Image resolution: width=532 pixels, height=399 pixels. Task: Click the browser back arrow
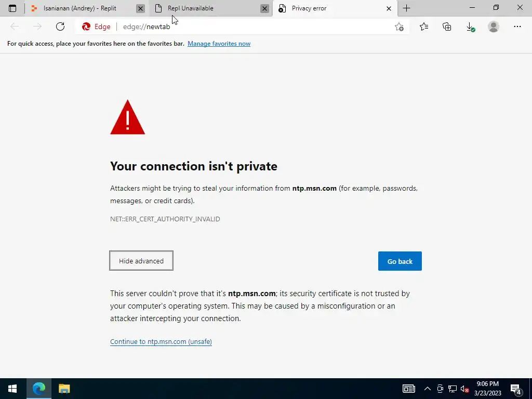pos(15,26)
